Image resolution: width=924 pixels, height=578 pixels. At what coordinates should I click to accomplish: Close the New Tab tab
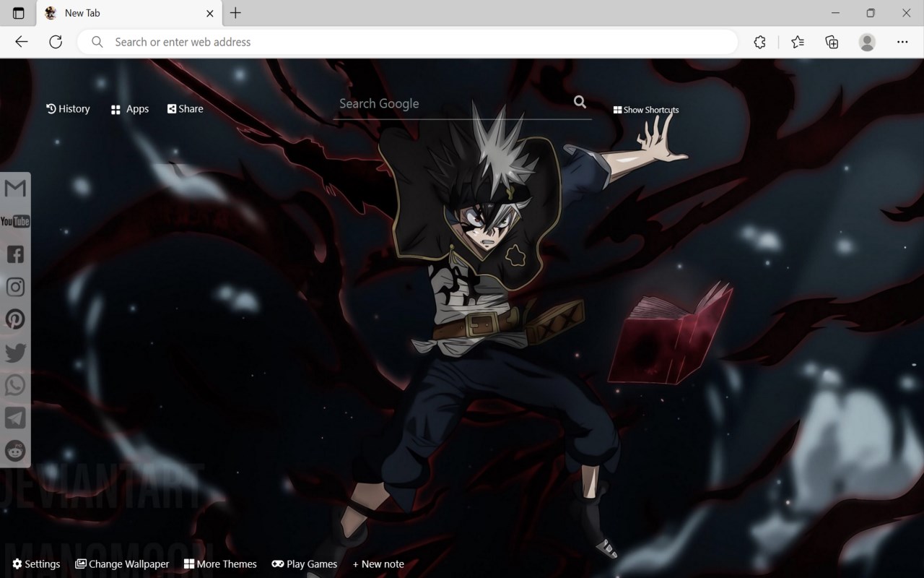(210, 13)
